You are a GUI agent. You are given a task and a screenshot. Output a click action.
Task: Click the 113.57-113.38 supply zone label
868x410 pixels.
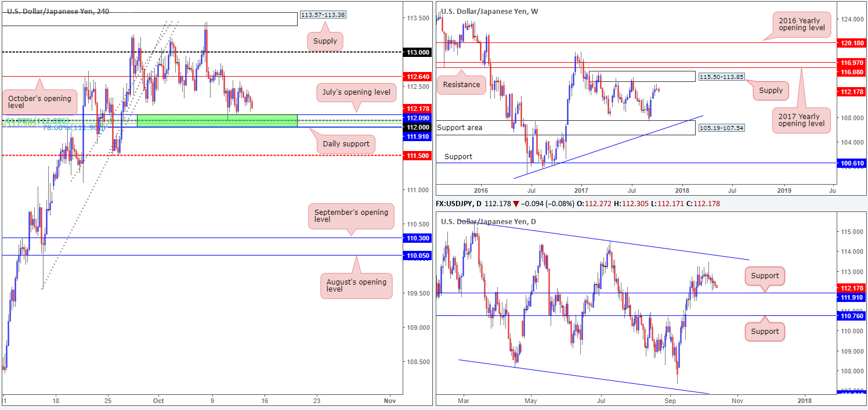(x=323, y=15)
